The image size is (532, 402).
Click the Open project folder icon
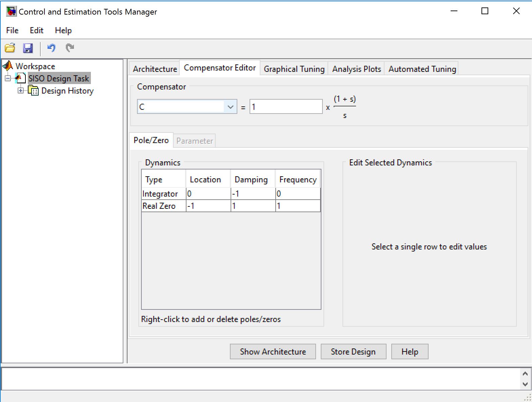point(10,48)
